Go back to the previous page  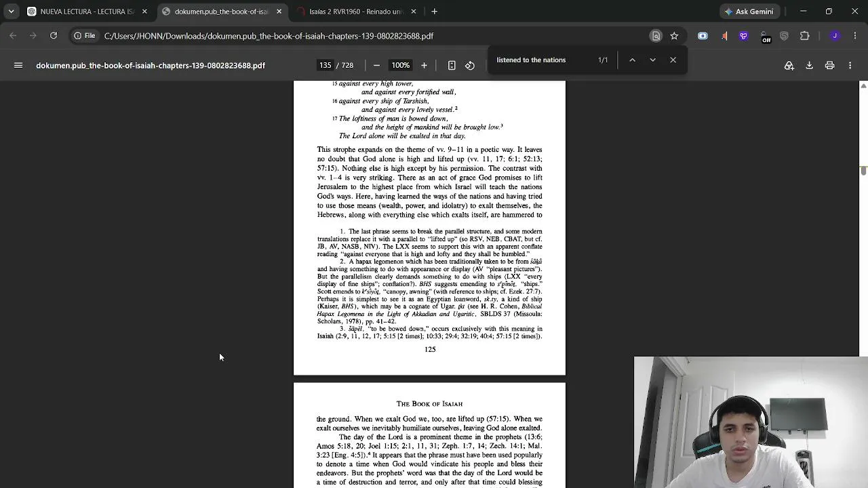click(13, 36)
